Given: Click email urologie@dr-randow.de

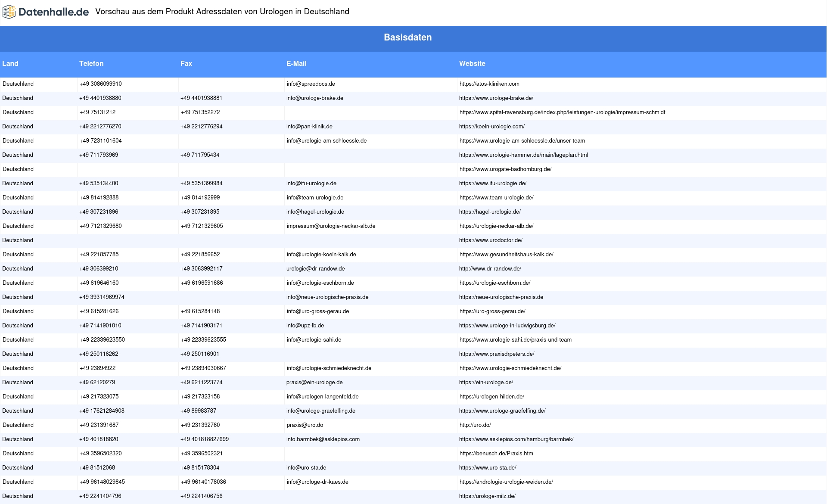Looking at the screenshot, I should pos(316,269).
